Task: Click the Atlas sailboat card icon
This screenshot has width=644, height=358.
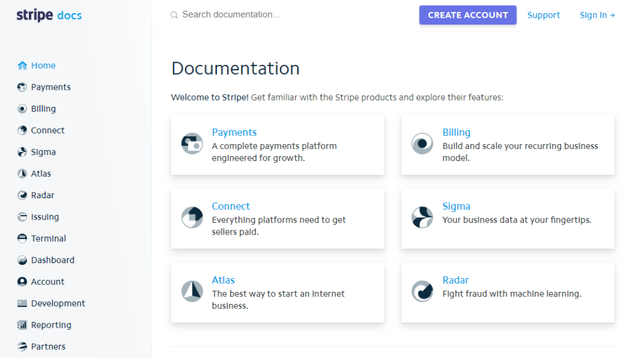Action: pyautogui.click(x=192, y=291)
